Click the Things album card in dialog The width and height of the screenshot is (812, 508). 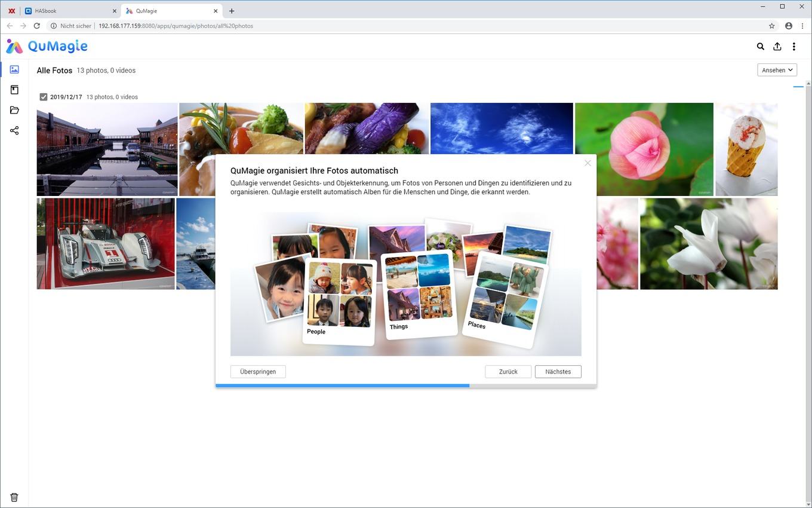(x=419, y=296)
